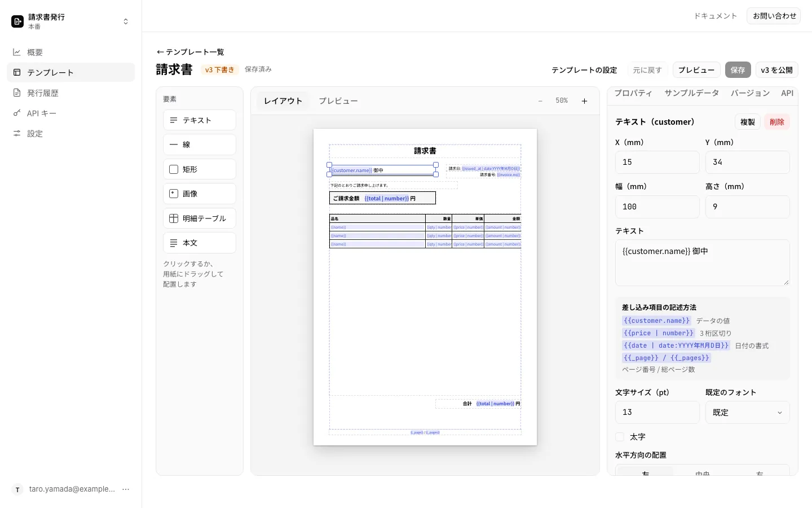
Task: Toggle the 太字 bold checkbox
Action: [x=620, y=437]
